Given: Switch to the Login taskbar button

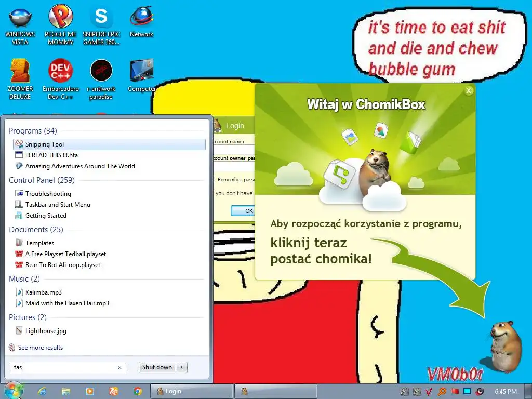Looking at the screenshot, I should click(x=192, y=391).
